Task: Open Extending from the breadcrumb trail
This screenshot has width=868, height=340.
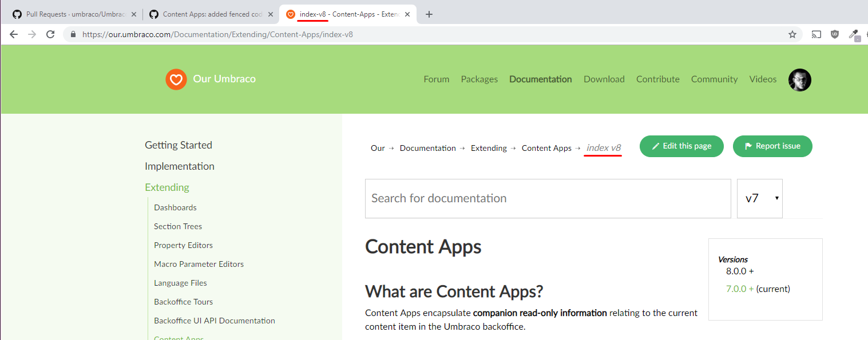Action: (489, 147)
